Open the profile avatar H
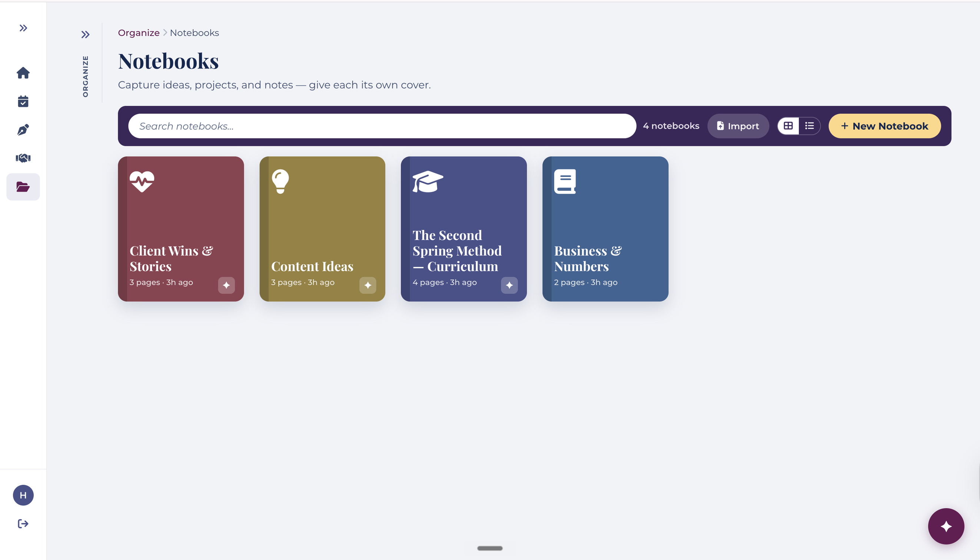The width and height of the screenshot is (980, 560). point(23,495)
